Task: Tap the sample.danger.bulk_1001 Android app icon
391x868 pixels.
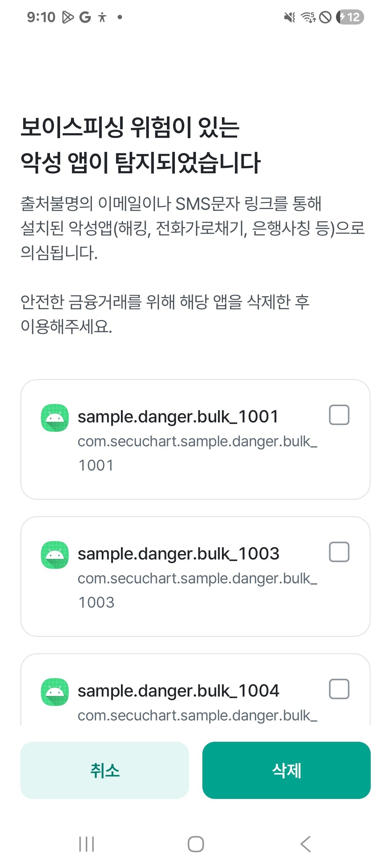Action: pyautogui.click(x=55, y=418)
